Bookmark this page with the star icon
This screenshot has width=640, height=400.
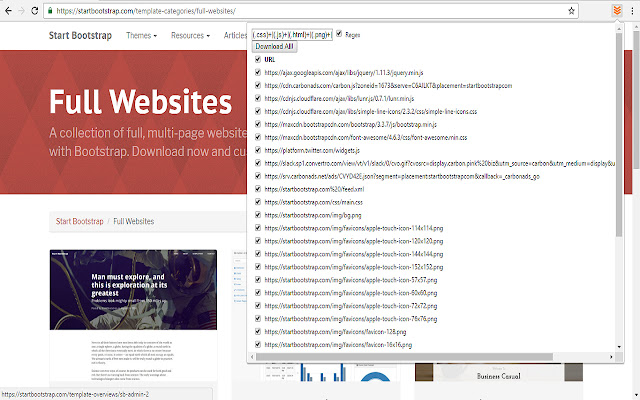point(571,11)
